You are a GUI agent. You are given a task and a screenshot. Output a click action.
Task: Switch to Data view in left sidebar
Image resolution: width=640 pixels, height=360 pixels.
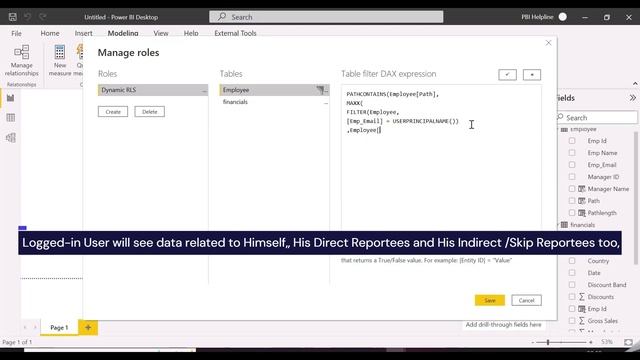point(11,118)
